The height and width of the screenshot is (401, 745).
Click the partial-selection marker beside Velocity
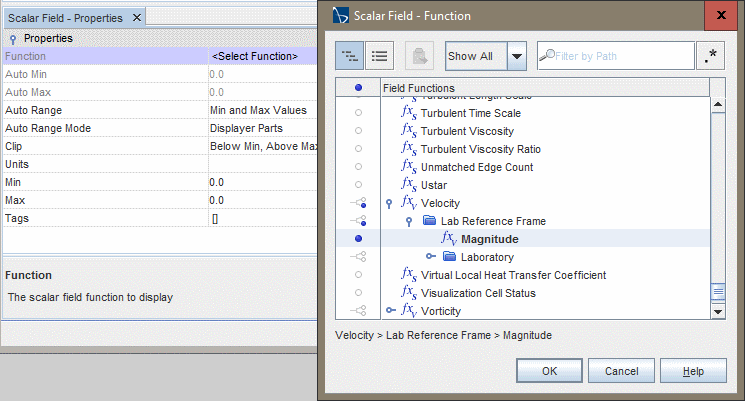tap(359, 203)
